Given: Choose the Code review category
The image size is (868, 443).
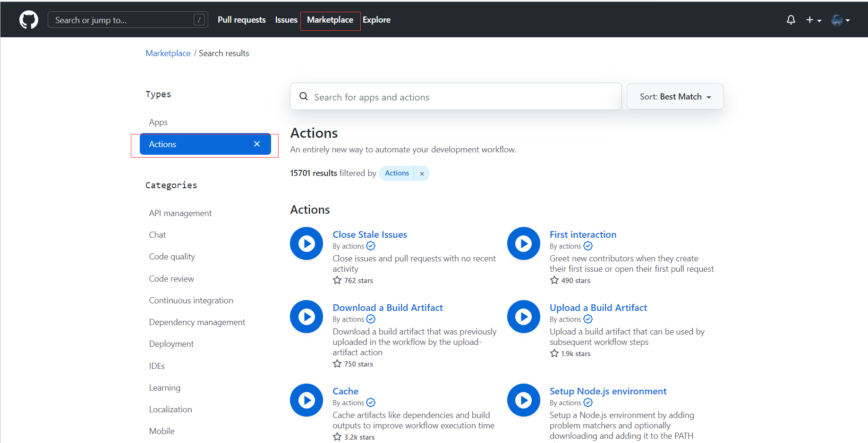Looking at the screenshot, I should [171, 279].
